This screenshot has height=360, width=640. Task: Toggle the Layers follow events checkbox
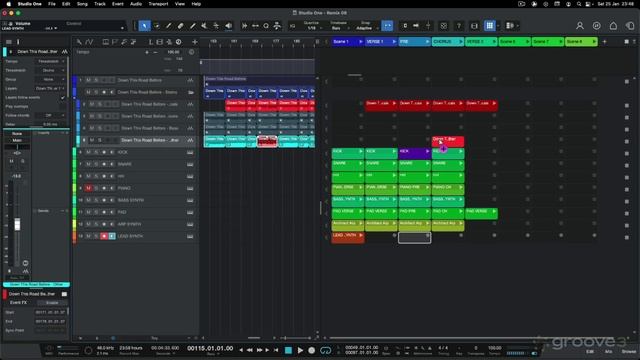point(62,98)
